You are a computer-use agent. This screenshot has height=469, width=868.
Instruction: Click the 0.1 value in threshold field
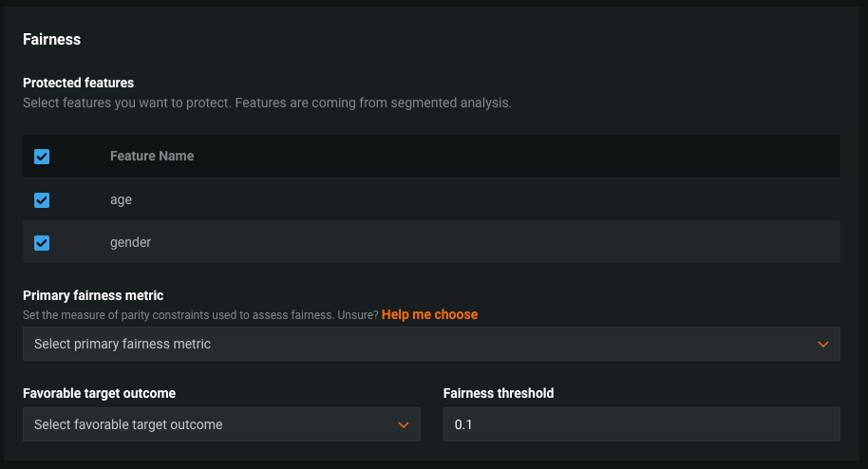click(x=463, y=424)
